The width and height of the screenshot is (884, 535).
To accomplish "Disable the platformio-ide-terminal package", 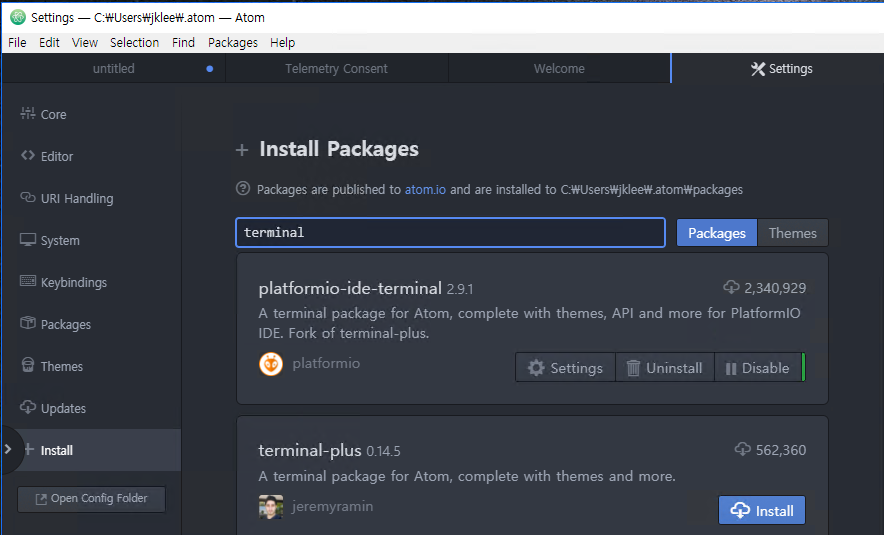I will pos(757,368).
